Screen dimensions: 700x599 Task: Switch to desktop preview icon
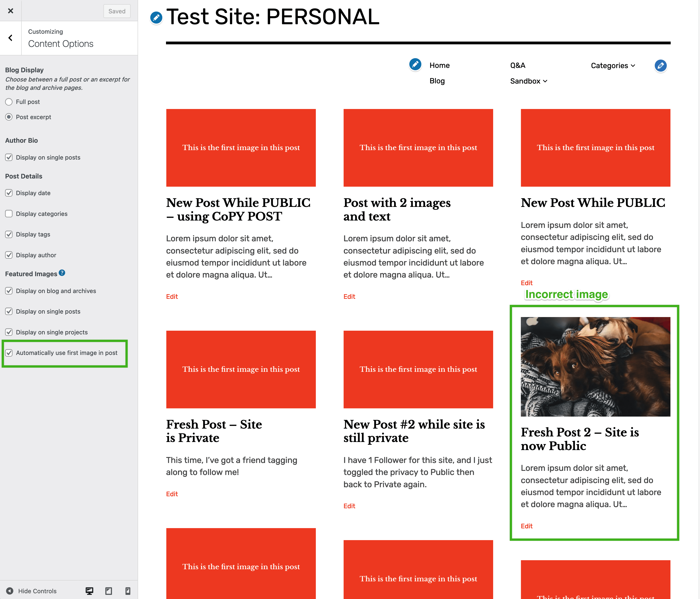click(x=90, y=591)
